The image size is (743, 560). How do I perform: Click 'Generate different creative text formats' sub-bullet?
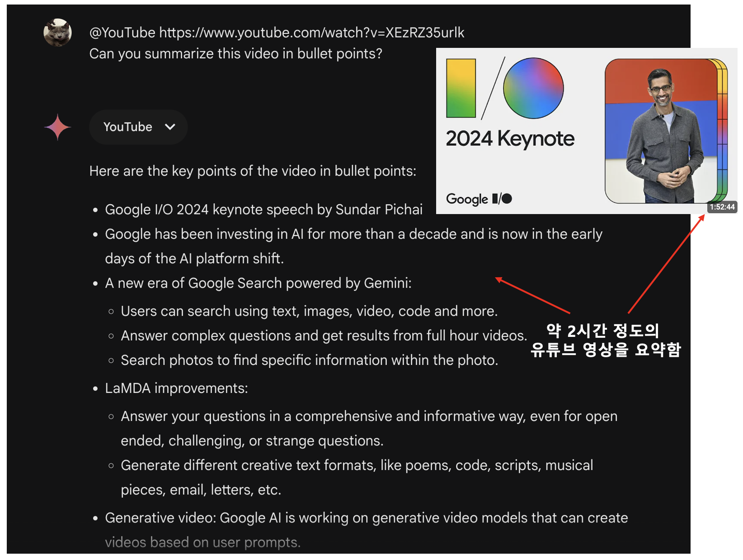[x=357, y=477]
